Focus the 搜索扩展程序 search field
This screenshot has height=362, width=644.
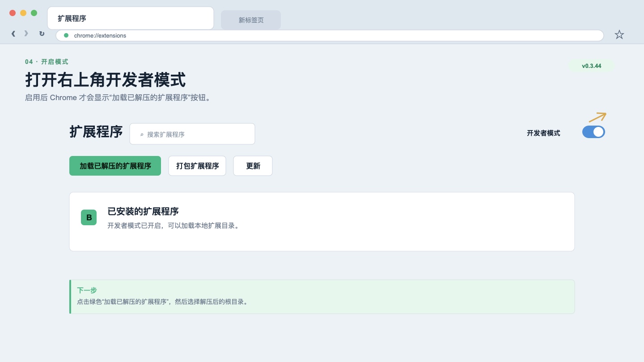tap(192, 134)
